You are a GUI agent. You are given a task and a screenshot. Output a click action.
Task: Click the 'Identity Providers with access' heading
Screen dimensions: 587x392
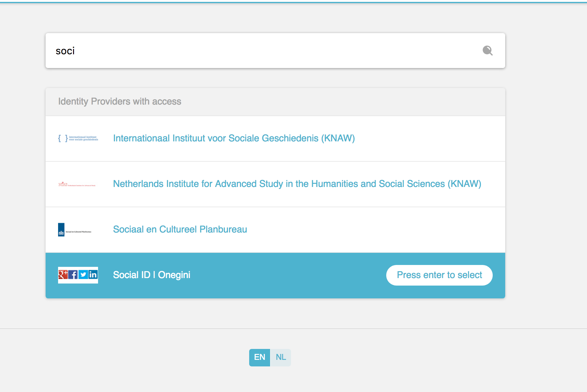point(120,101)
